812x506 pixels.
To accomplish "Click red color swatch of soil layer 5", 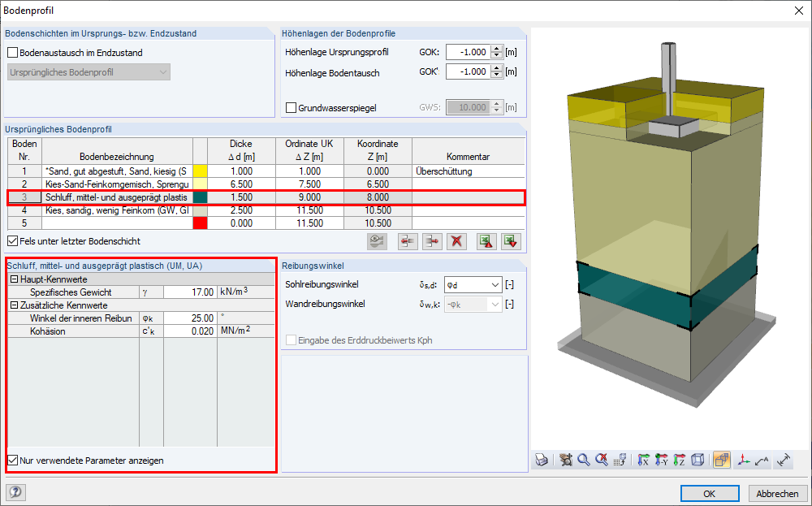I will [200, 223].
